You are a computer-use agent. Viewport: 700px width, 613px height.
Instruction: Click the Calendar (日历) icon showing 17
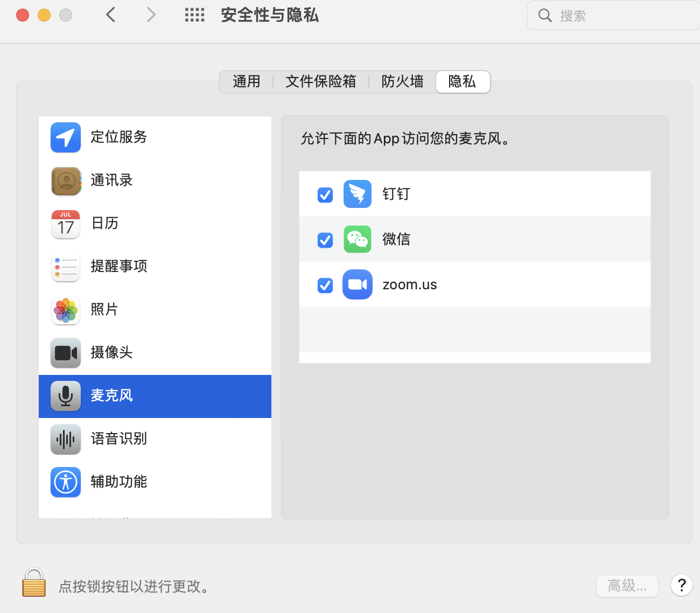(x=66, y=224)
